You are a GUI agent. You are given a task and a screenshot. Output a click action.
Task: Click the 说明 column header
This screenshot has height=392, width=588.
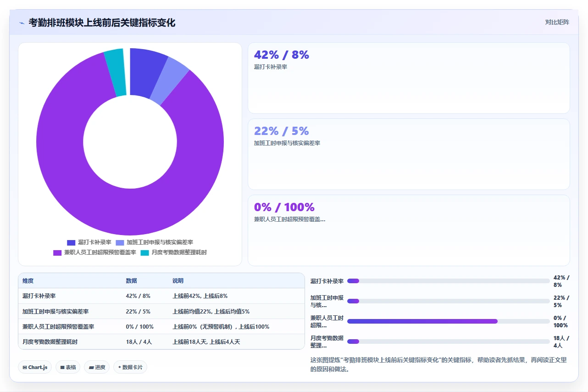click(x=178, y=281)
